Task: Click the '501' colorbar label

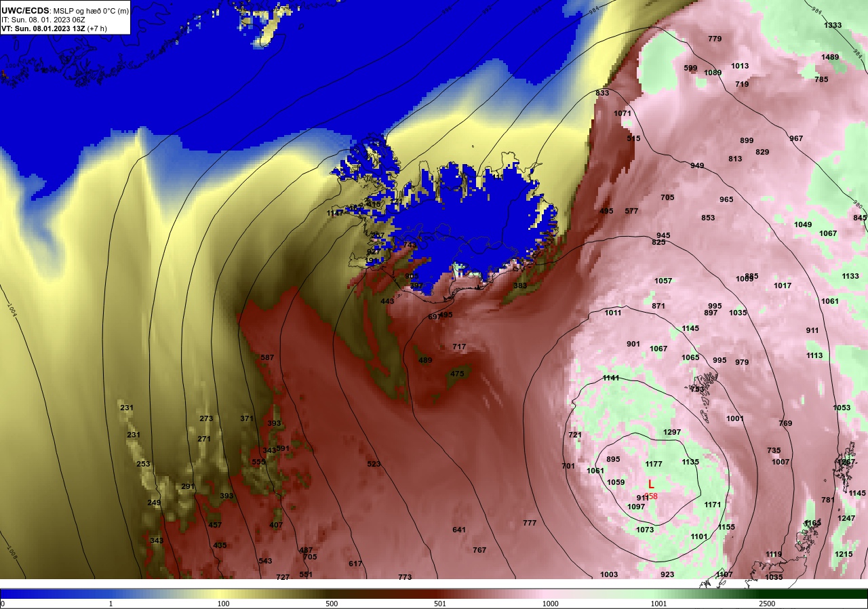Action: click(x=439, y=604)
